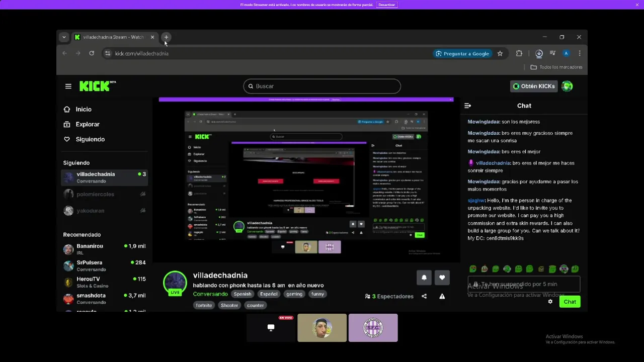Open recommended channel SrPulsera
Viewport: 644px width, 362px height.
tap(104, 265)
